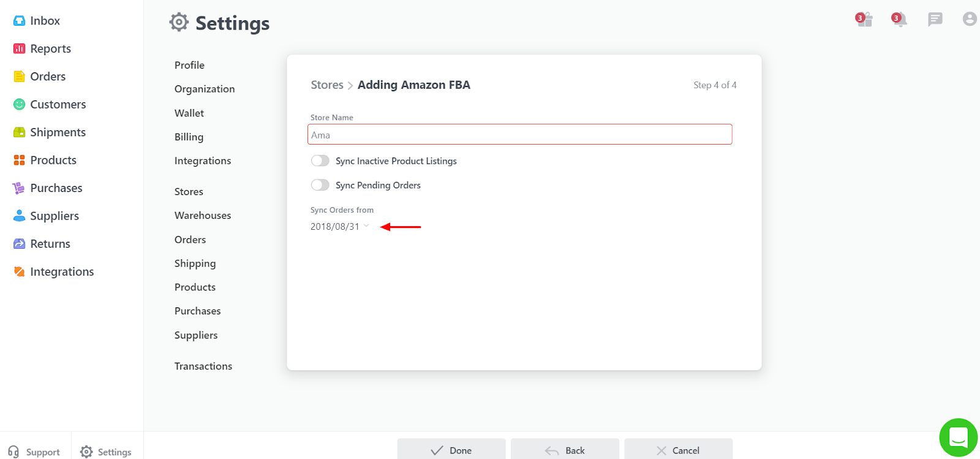Click the Products grid icon

pyautogui.click(x=19, y=160)
